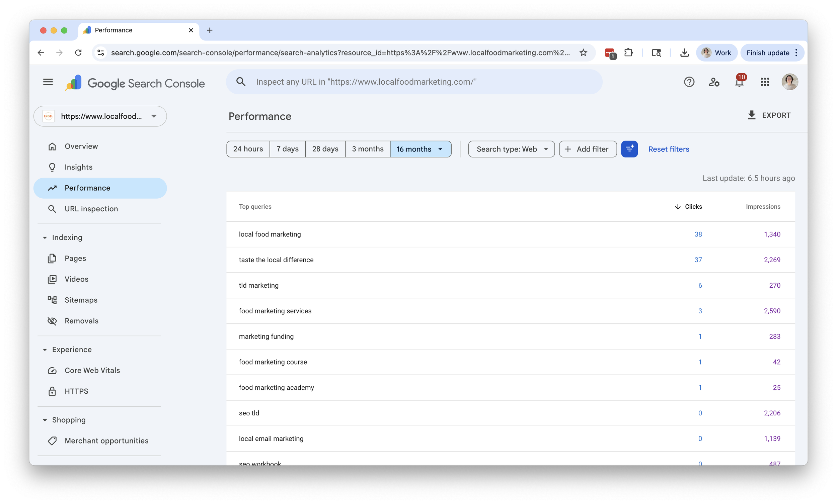
Task: Click the Add filter button
Action: (x=587, y=149)
